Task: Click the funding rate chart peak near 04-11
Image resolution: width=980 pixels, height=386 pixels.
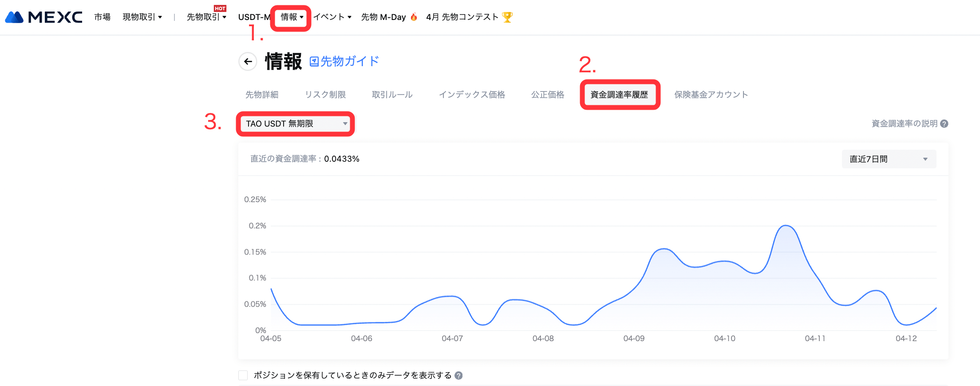Action: [x=786, y=226]
